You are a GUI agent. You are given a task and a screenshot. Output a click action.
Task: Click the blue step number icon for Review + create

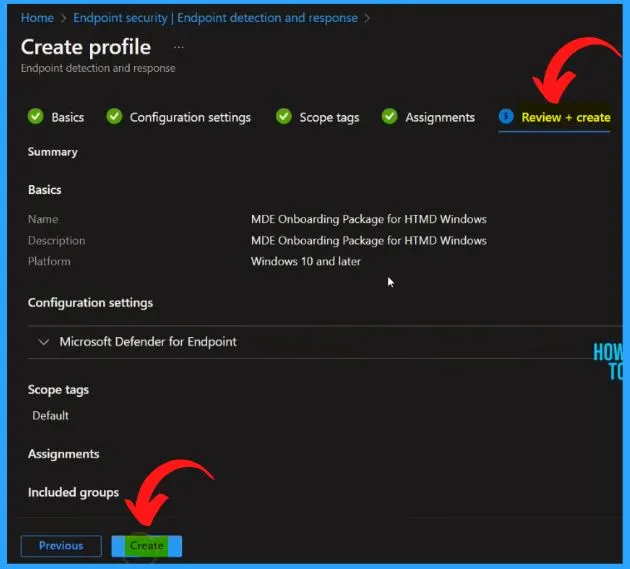click(x=506, y=117)
